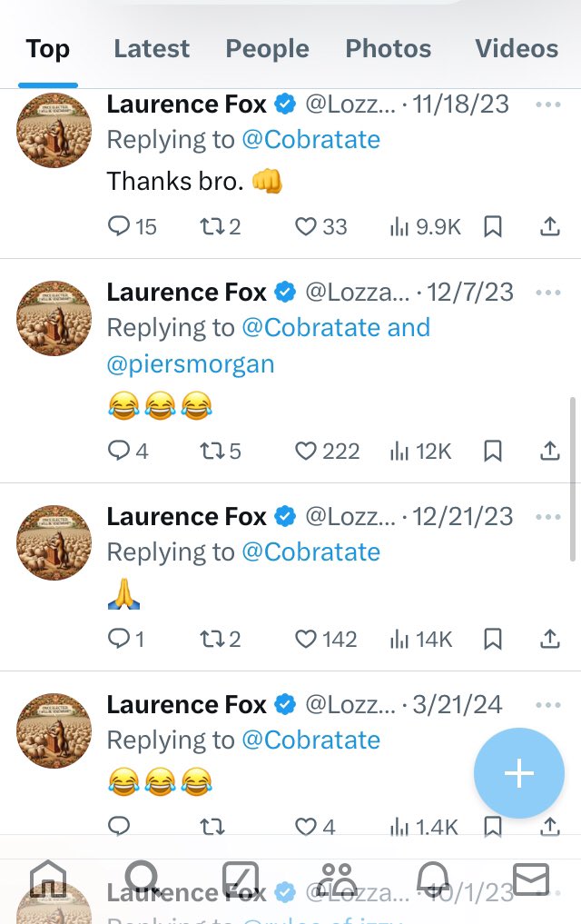Open Laurence Fox avatar on the 12/7/23 tweet
Image resolution: width=581 pixels, height=924 pixels.
(x=54, y=318)
